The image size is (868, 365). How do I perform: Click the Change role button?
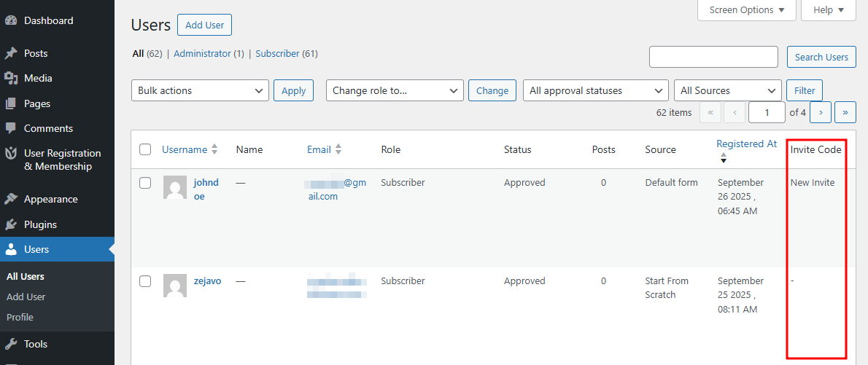tap(492, 90)
